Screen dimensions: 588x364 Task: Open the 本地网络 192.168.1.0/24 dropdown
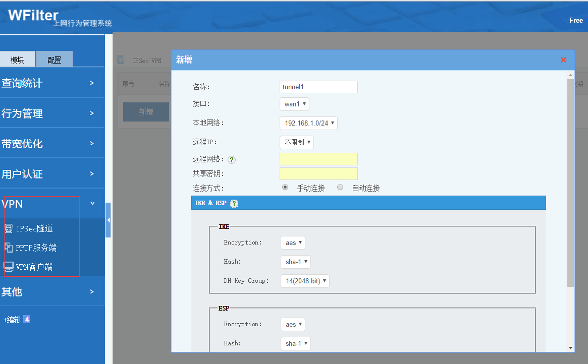pyautogui.click(x=308, y=123)
